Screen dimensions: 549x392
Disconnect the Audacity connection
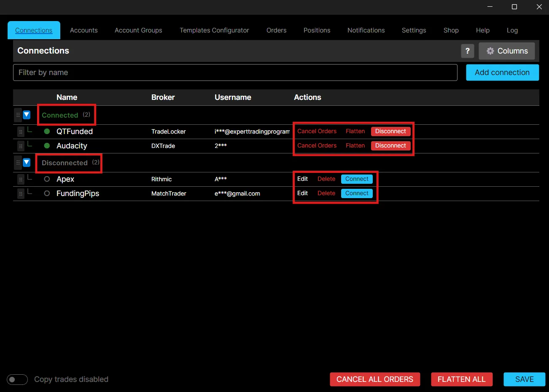click(390, 146)
